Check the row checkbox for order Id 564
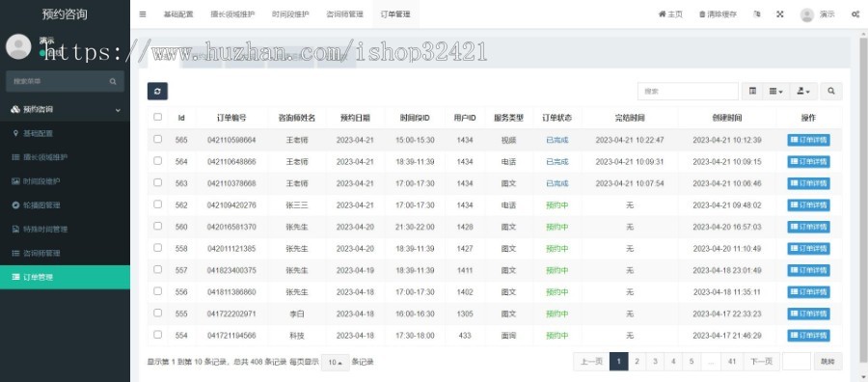Screen dimensions: 868x382 [158, 160]
